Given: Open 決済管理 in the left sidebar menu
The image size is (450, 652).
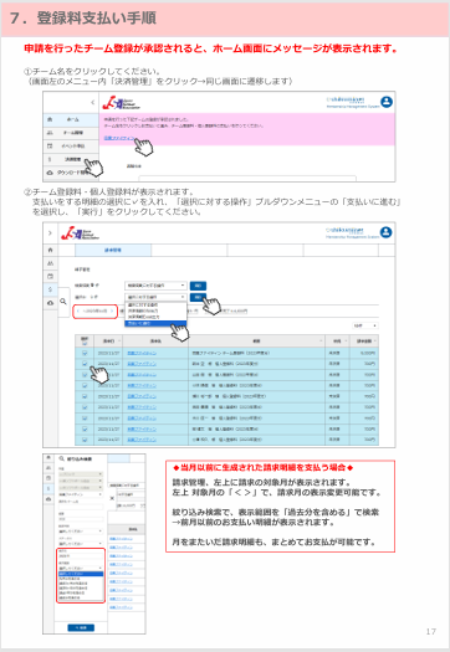Looking at the screenshot, I should [71, 159].
